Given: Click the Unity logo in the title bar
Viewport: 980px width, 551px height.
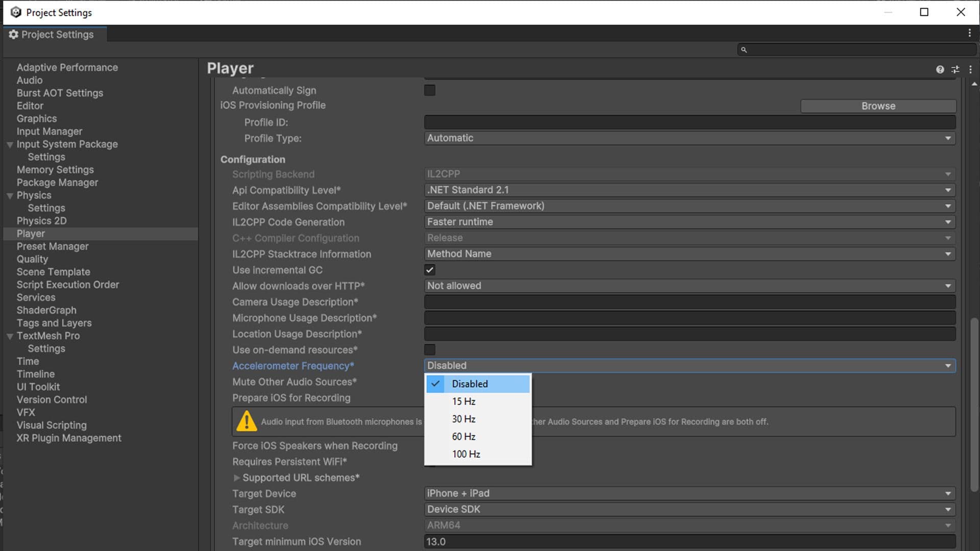Looking at the screenshot, I should 16,12.
